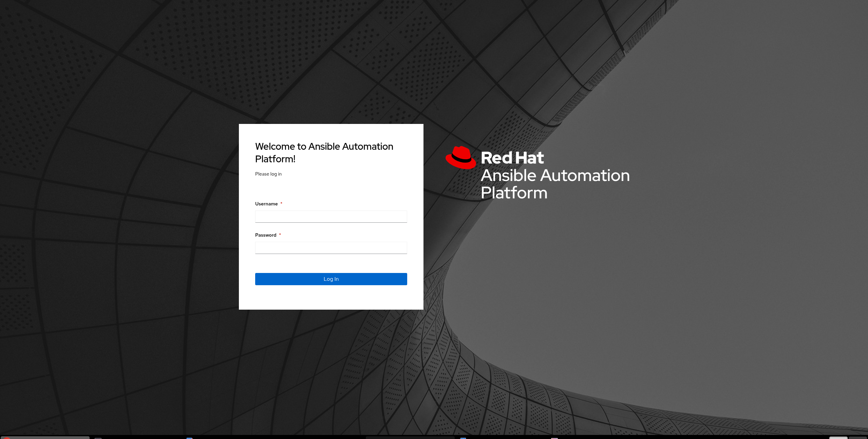This screenshot has width=868, height=439.
Task: Click the Username input field
Action: 331,217
